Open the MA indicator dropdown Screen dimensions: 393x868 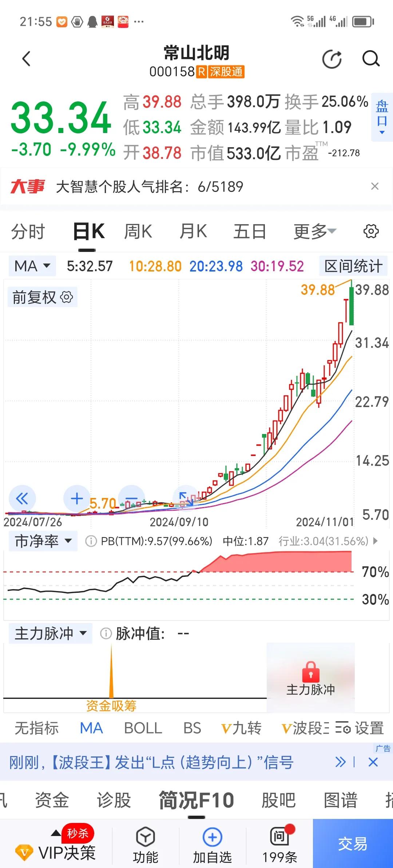point(32,266)
